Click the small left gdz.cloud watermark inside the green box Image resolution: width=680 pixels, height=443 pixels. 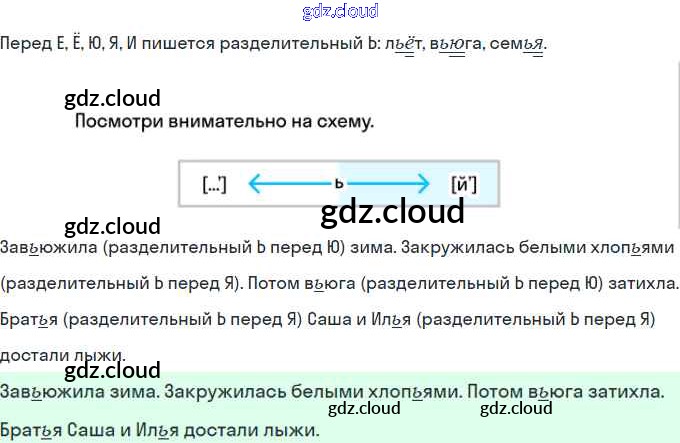click(x=364, y=408)
